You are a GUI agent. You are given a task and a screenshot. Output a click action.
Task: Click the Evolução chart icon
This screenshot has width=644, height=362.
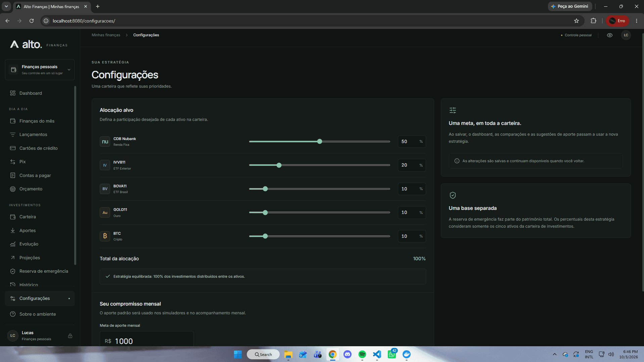(x=13, y=244)
